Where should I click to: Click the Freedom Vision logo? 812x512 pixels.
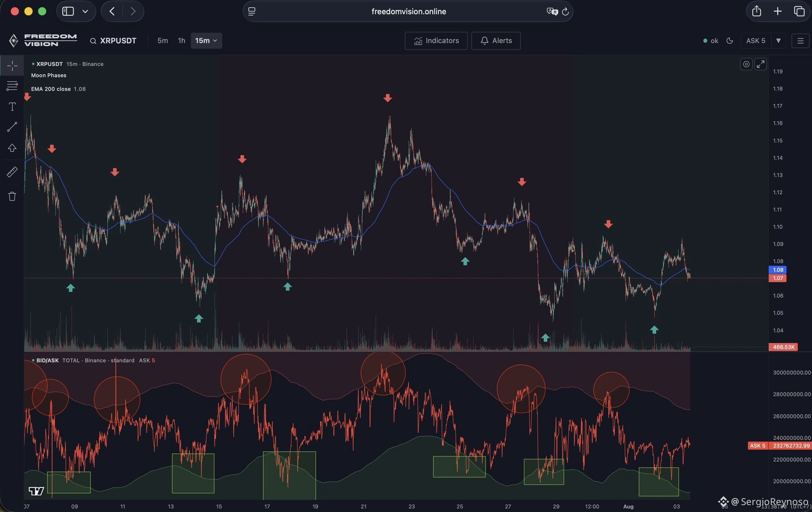[43, 40]
